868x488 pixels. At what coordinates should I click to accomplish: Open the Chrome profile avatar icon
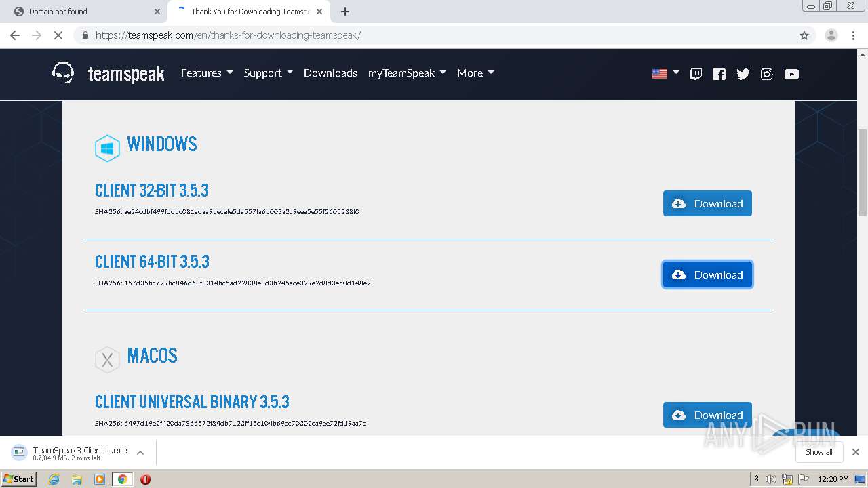coord(831,35)
